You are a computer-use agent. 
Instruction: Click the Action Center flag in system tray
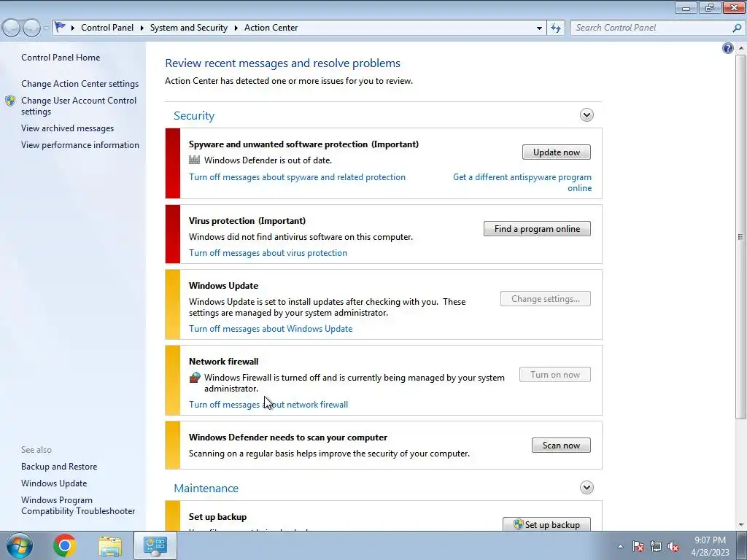tap(638, 546)
